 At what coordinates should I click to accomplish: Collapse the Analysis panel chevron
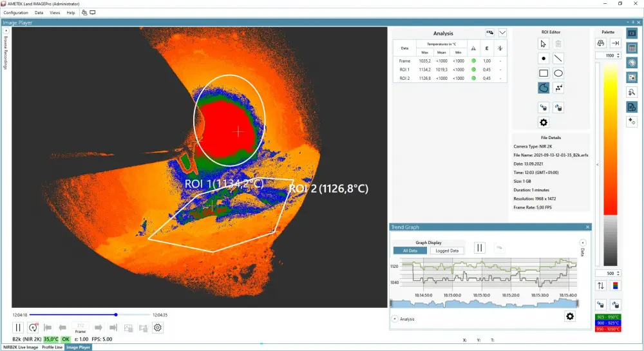pyautogui.click(x=503, y=33)
